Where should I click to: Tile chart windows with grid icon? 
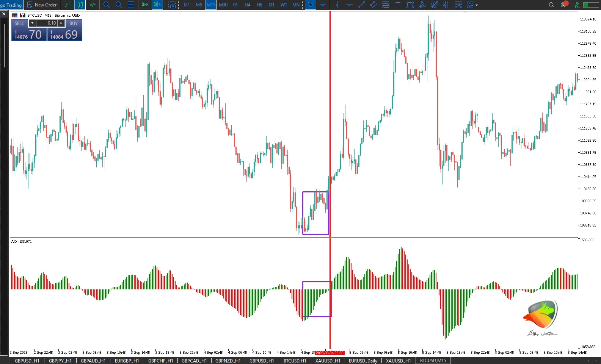point(131,5)
